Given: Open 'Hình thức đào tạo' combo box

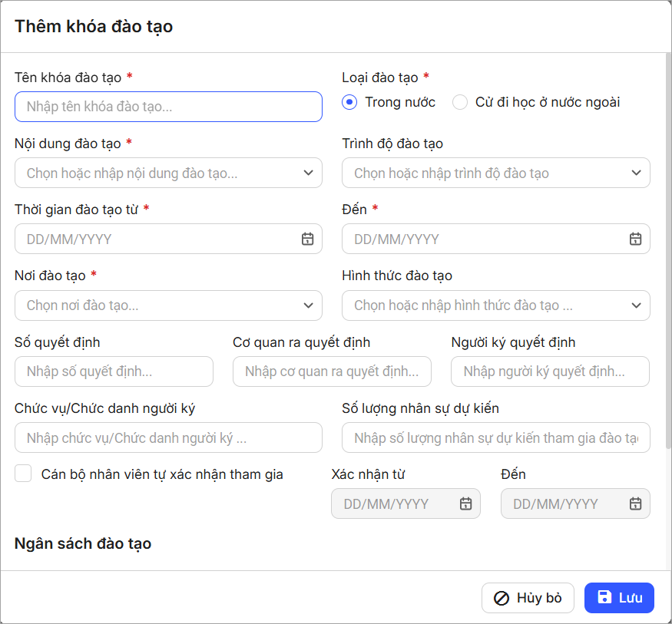Looking at the screenshot, I should pyautogui.click(x=635, y=305).
